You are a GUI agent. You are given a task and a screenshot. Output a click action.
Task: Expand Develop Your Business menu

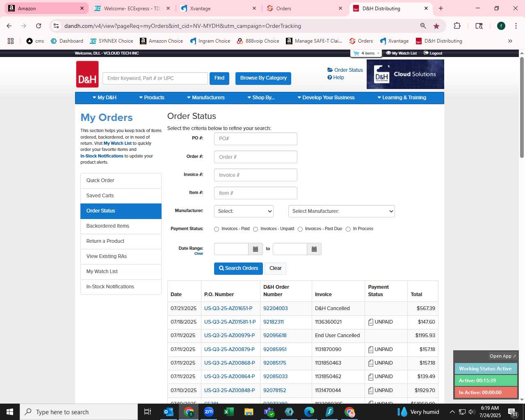pyautogui.click(x=326, y=98)
